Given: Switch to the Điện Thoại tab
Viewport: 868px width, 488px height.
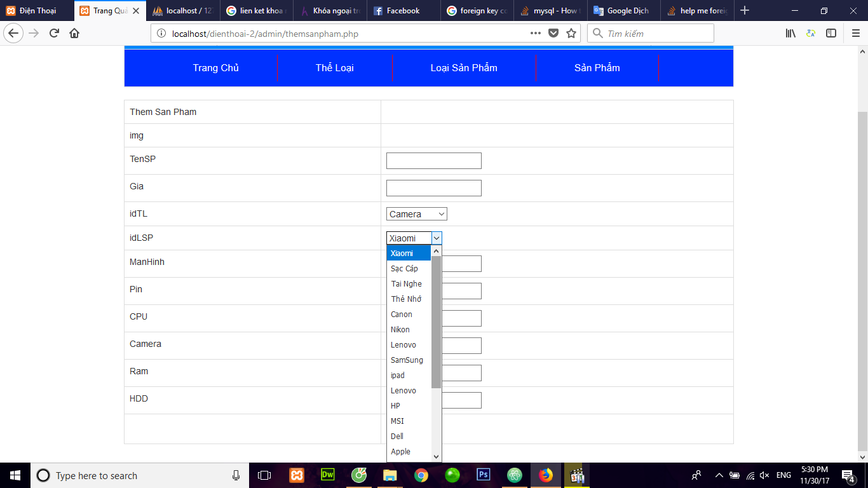Looking at the screenshot, I should (37, 11).
